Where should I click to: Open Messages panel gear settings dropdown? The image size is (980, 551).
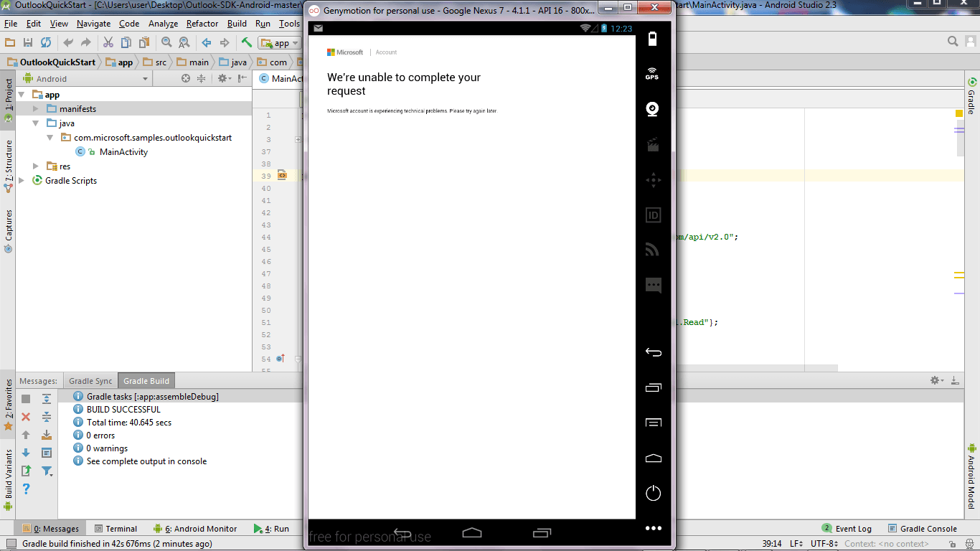click(x=937, y=380)
